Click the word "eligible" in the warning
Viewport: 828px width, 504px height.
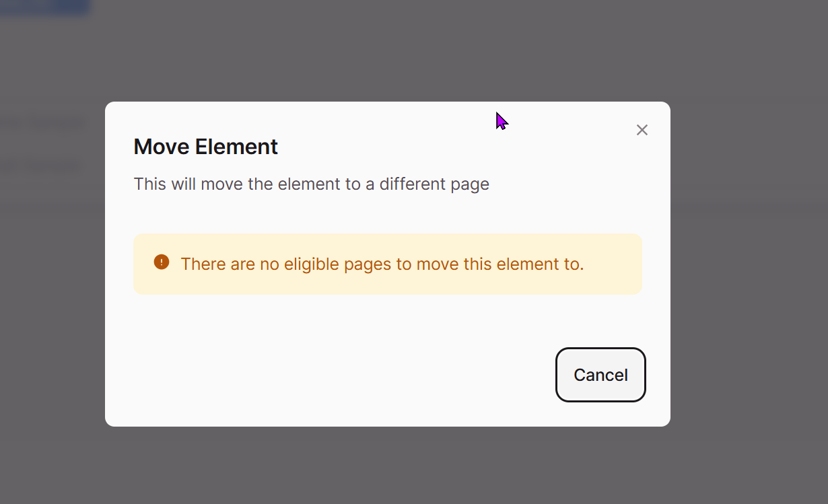[x=312, y=264]
